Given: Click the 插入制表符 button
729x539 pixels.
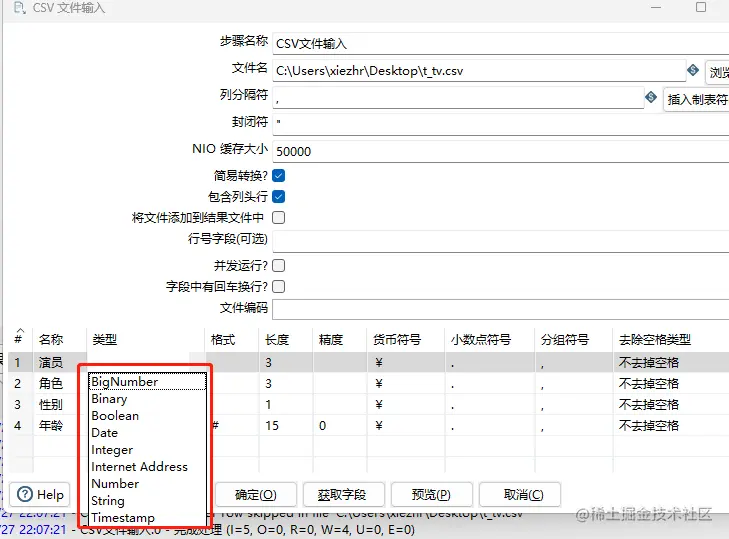Looking at the screenshot, I should [x=696, y=99].
